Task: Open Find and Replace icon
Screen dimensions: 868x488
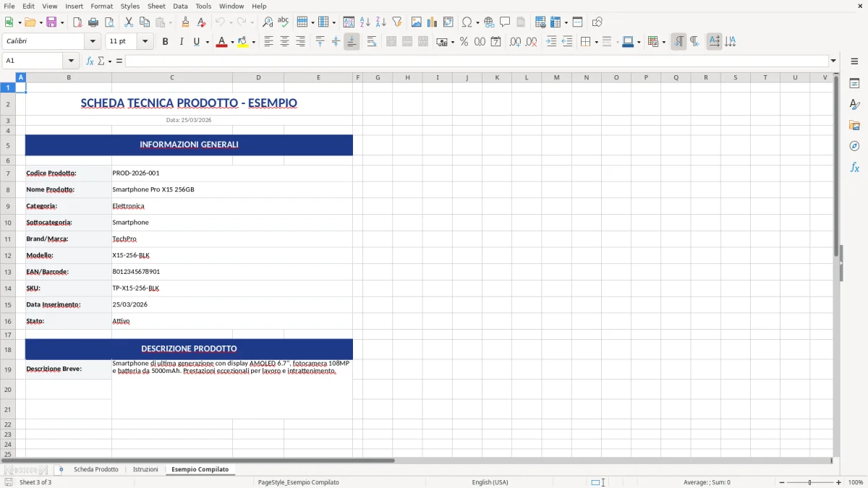Action: [x=268, y=22]
